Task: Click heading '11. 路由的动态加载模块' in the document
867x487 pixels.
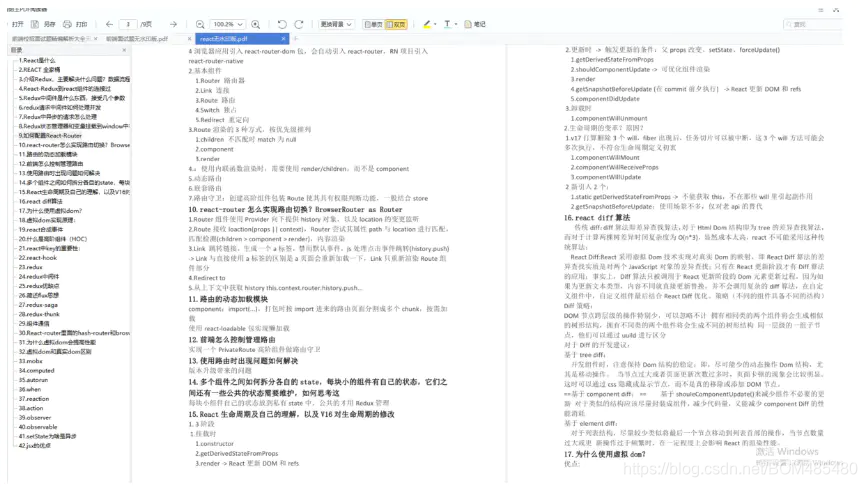Action: click(228, 299)
